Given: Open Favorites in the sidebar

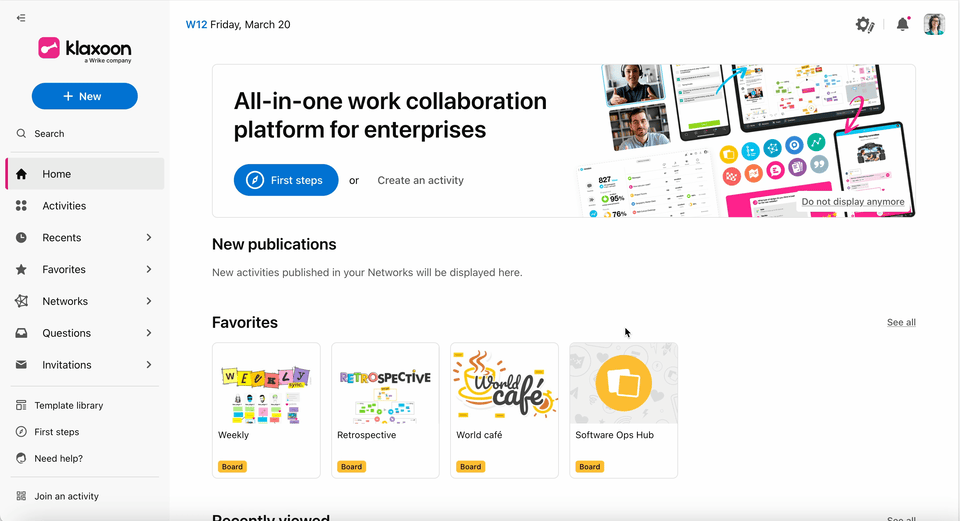Looking at the screenshot, I should click(84, 269).
